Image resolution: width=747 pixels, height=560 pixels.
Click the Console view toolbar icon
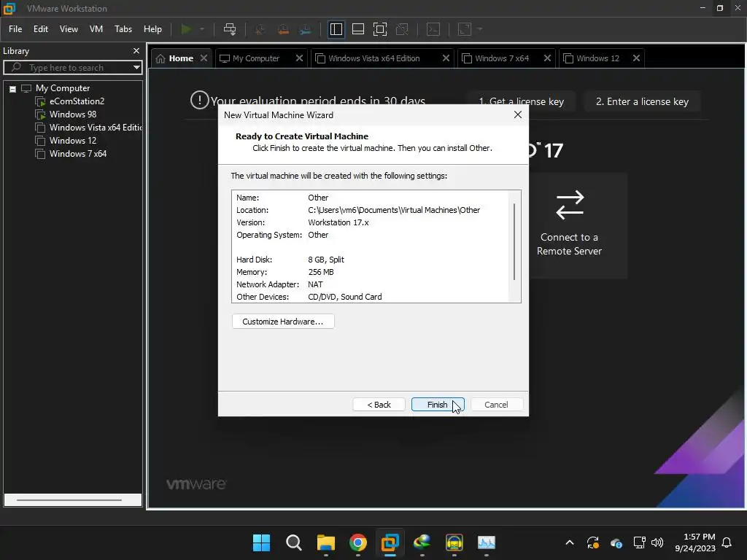[x=433, y=29]
